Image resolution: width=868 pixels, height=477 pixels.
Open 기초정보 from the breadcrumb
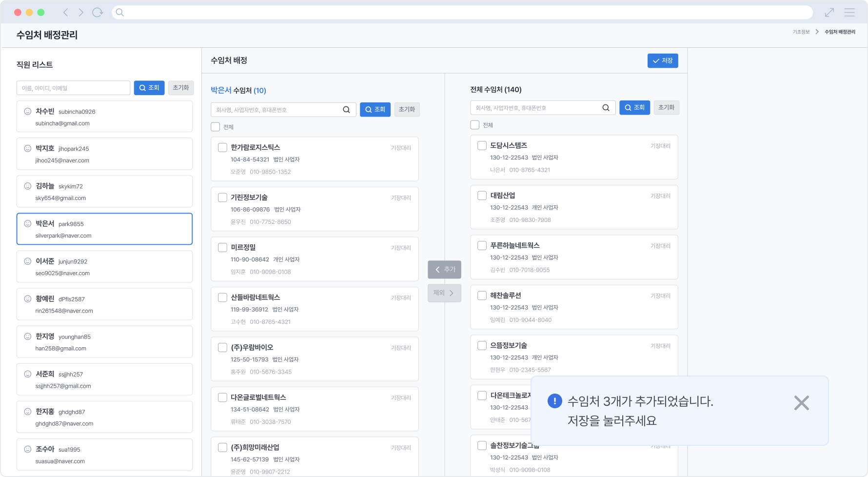click(x=800, y=32)
